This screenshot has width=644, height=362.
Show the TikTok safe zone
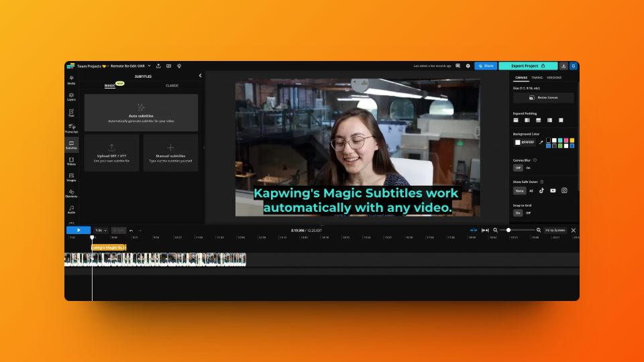(x=541, y=190)
